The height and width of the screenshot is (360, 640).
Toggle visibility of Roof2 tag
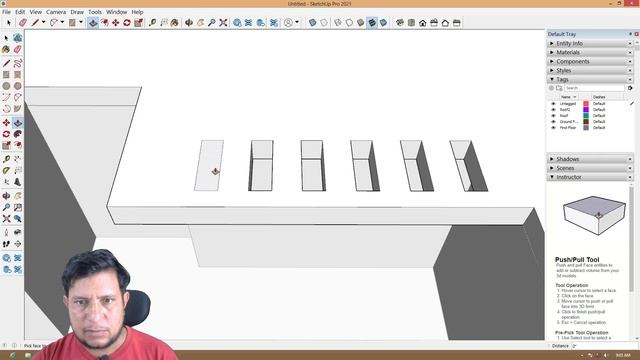point(553,110)
